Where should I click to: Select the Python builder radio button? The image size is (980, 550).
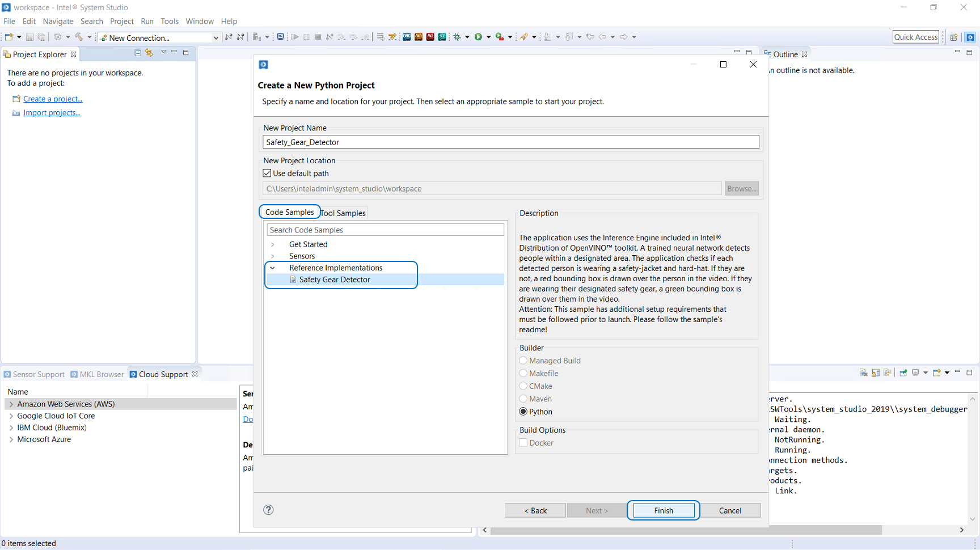523,412
